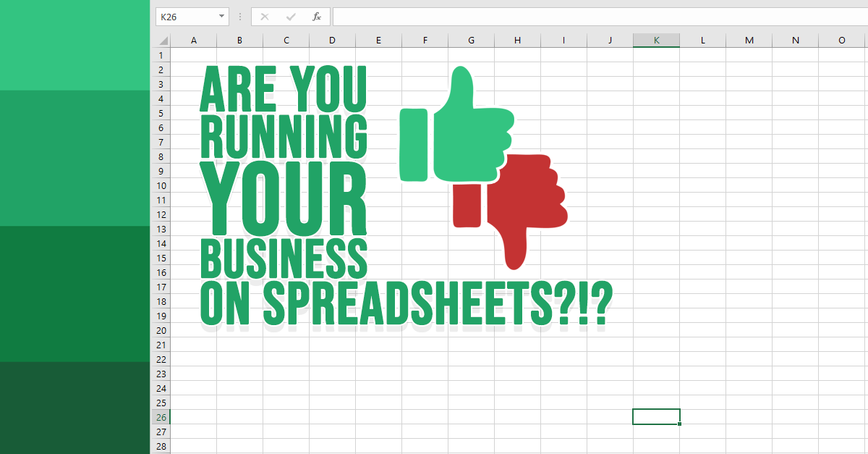The height and width of the screenshot is (454, 868).
Task: Click the darkest green color band
Action: [75, 408]
